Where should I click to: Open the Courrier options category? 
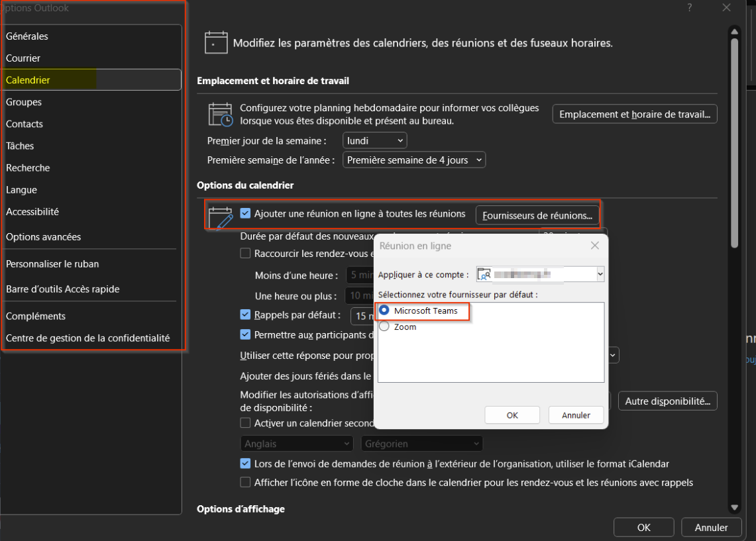tap(91, 58)
